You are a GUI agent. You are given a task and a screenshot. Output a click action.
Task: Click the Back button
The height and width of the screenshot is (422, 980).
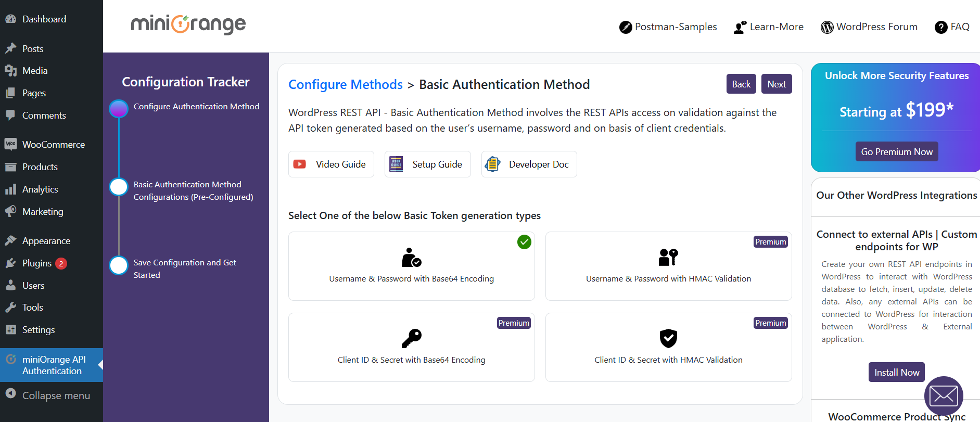(x=741, y=84)
